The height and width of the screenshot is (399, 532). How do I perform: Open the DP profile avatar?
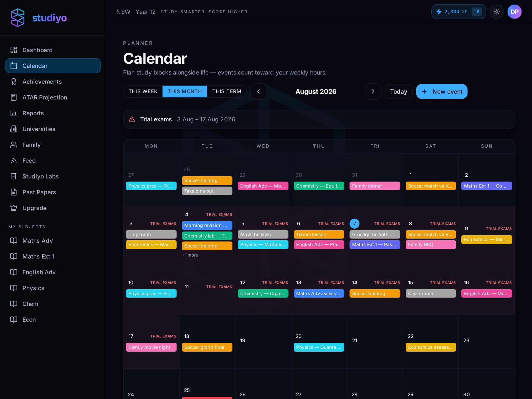515,12
